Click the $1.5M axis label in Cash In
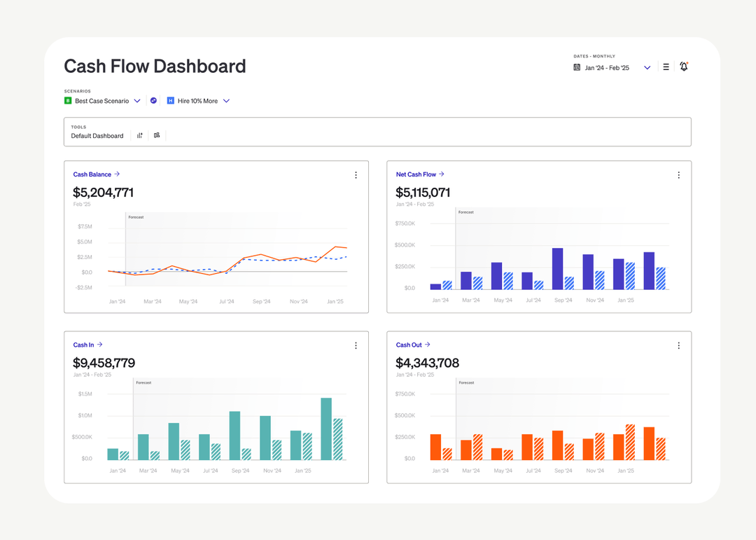 (85, 394)
